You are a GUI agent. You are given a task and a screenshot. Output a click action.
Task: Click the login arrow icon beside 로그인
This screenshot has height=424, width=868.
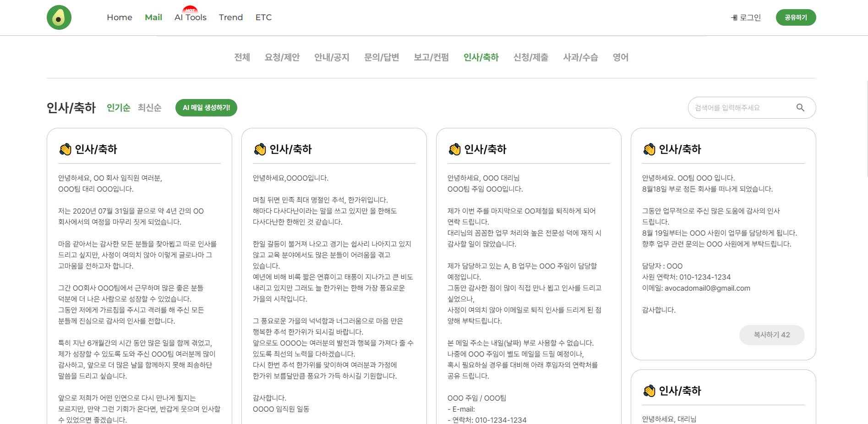(734, 17)
